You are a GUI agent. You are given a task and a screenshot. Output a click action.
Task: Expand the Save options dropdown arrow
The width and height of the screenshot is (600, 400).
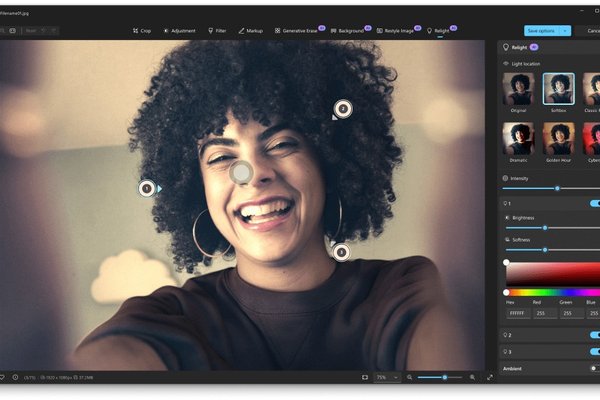tap(565, 31)
